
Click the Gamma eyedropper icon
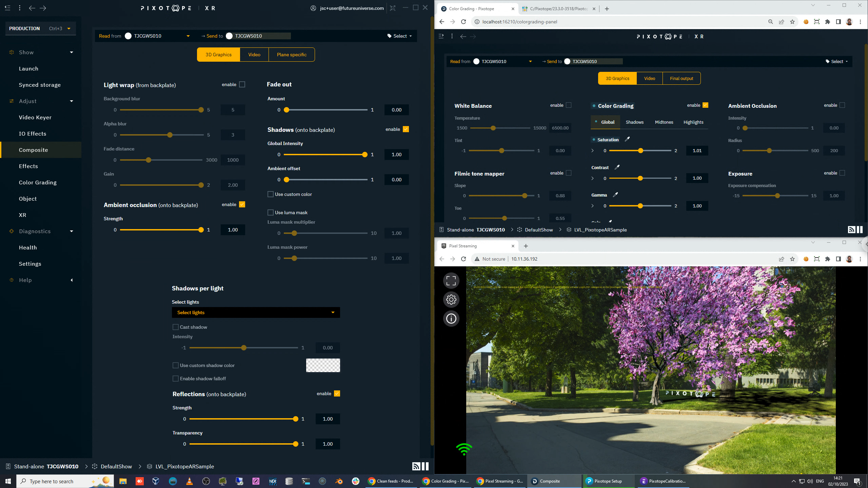615,195
